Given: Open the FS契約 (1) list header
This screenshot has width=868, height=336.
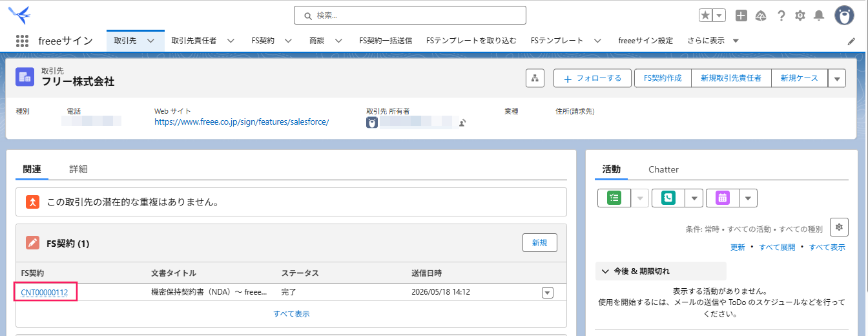Looking at the screenshot, I should (68, 244).
